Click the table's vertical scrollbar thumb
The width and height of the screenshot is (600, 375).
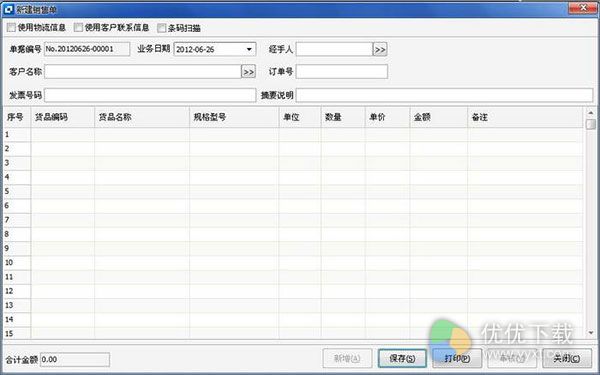click(x=590, y=124)
